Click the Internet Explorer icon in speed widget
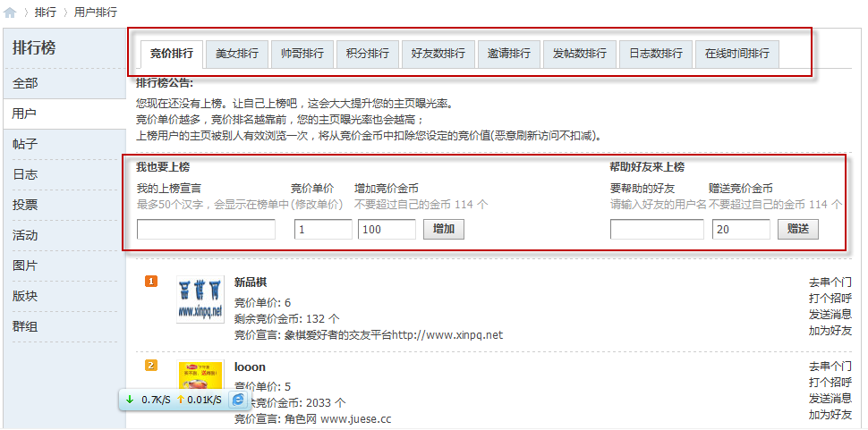The image size is (868, 430). click(238, 400)
